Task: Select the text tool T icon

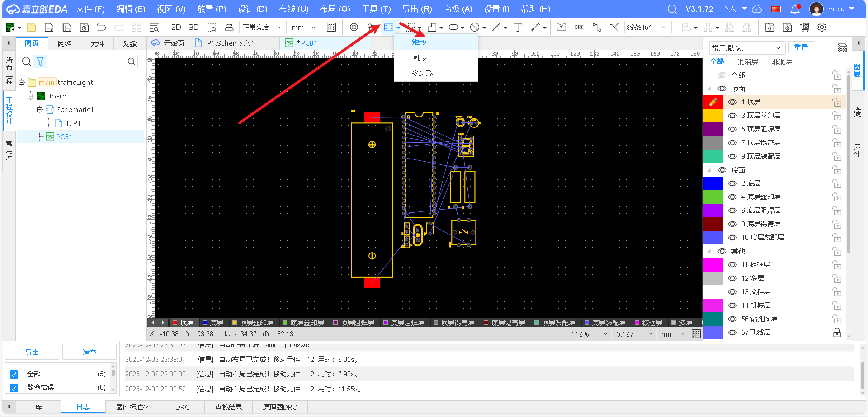Action: pos(518,28)
